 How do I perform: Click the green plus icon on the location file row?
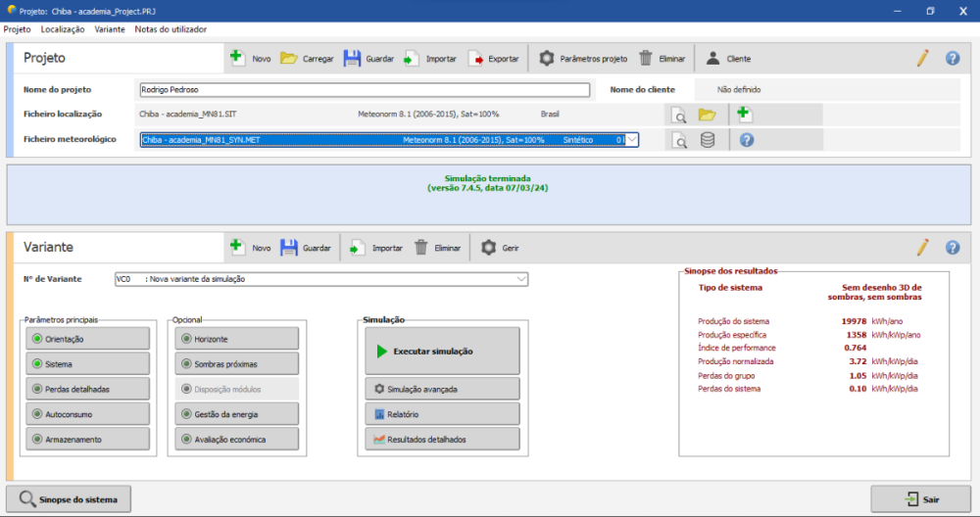tap(744, 114)
